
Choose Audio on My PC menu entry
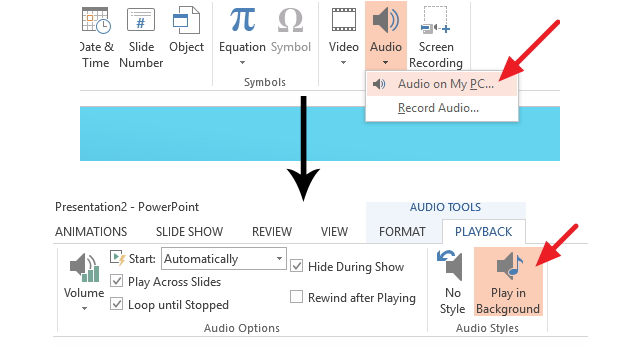tap(442, 84)
